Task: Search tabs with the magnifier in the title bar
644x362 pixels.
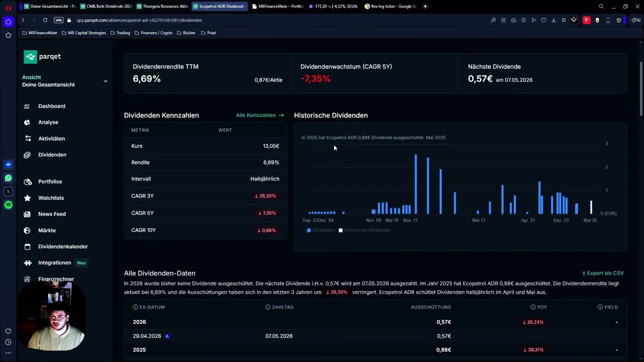Action: 601,7
